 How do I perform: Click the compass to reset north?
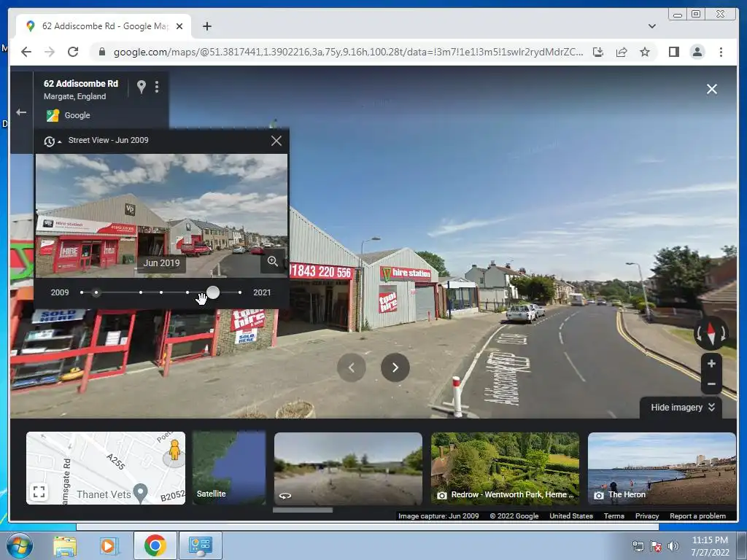pos(711,332)
